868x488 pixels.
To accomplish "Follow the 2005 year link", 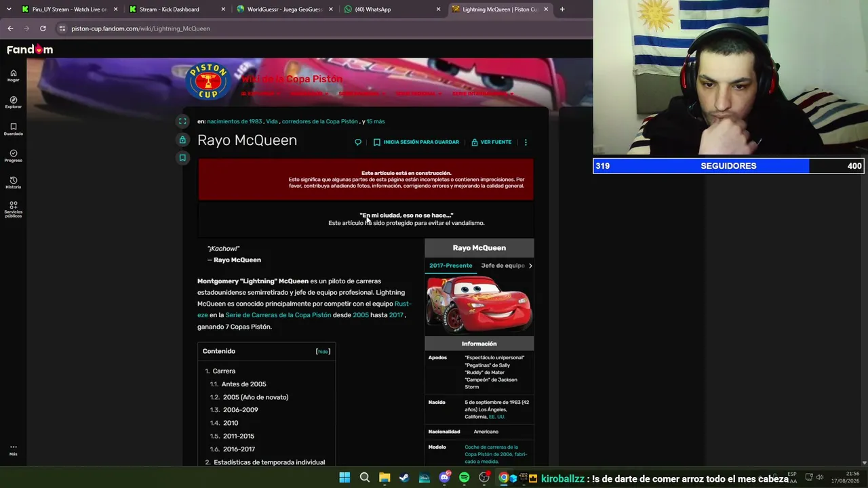I will 361,315.
